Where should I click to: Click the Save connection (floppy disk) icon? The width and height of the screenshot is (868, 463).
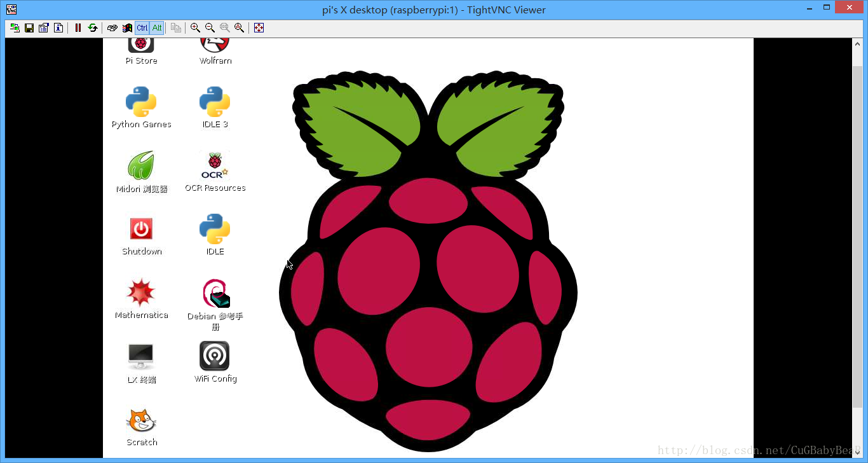(x=29, y=28)
